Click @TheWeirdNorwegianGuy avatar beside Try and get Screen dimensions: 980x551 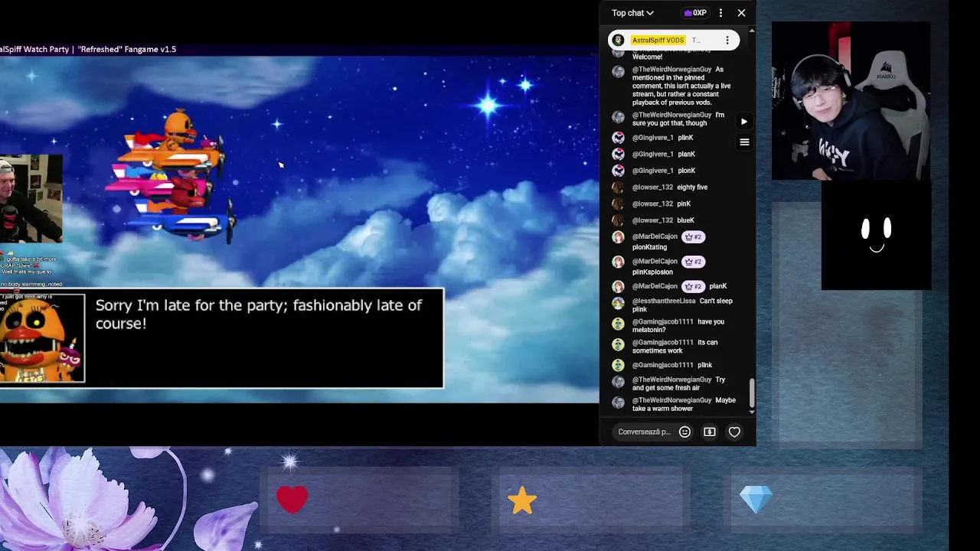[619, 382]
